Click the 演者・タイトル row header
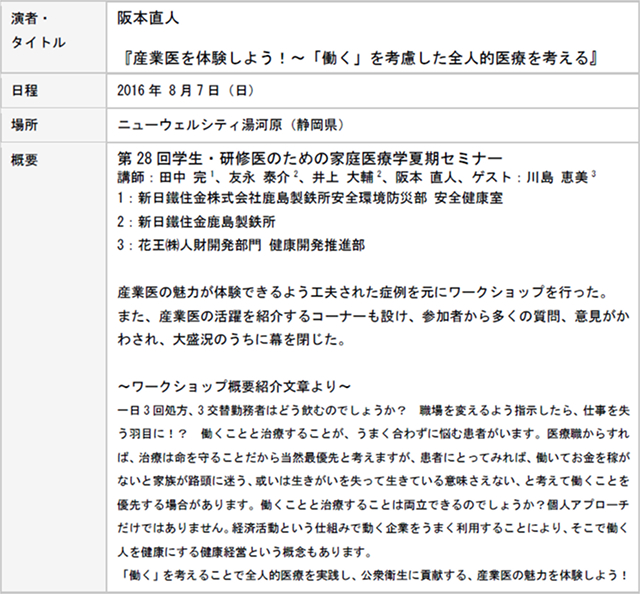The height and width of the screenshot is (594, 640). (38, 31)
